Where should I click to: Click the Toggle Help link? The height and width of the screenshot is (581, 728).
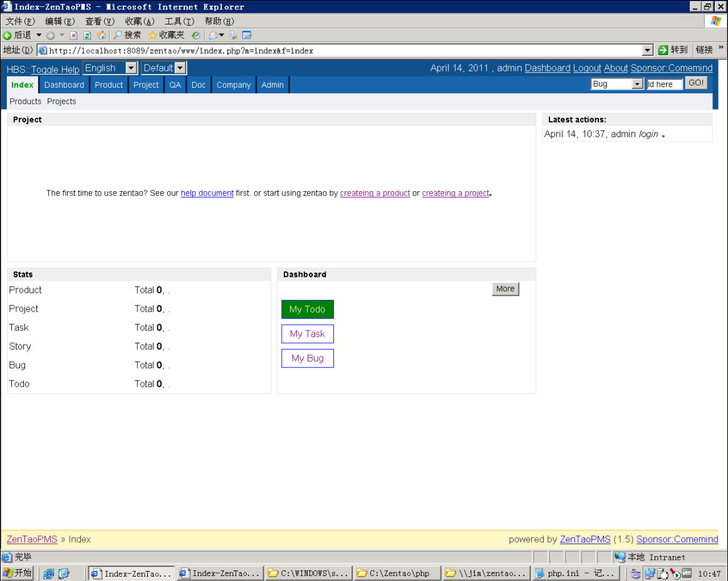[55, 70]
